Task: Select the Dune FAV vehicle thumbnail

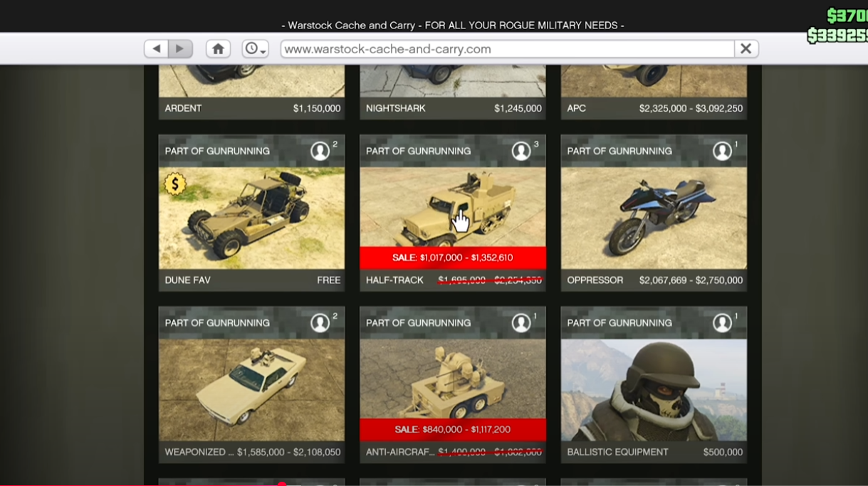Action: 251,218
